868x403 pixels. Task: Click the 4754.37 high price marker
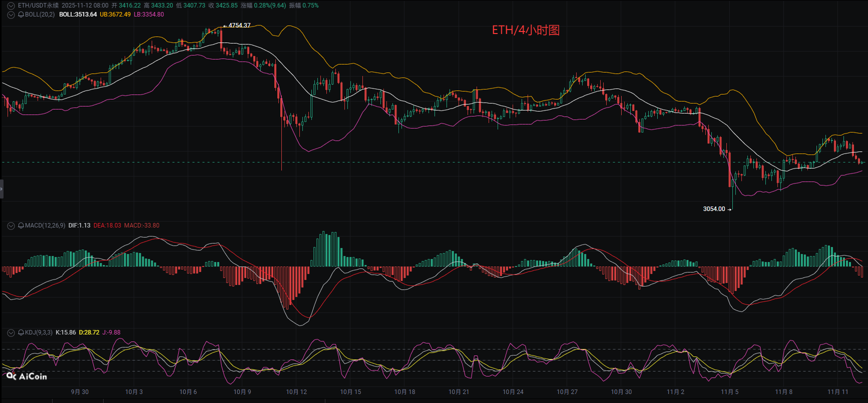239,25
